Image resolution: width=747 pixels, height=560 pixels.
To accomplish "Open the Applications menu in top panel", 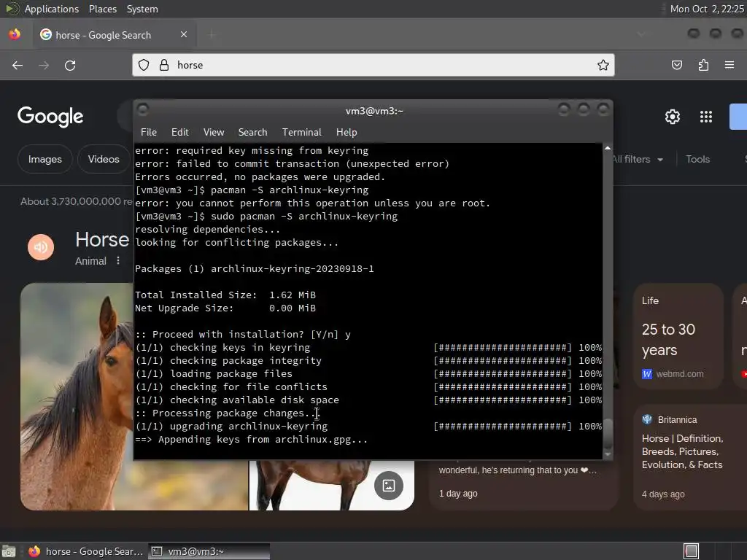I will click(x=52, y=9).
